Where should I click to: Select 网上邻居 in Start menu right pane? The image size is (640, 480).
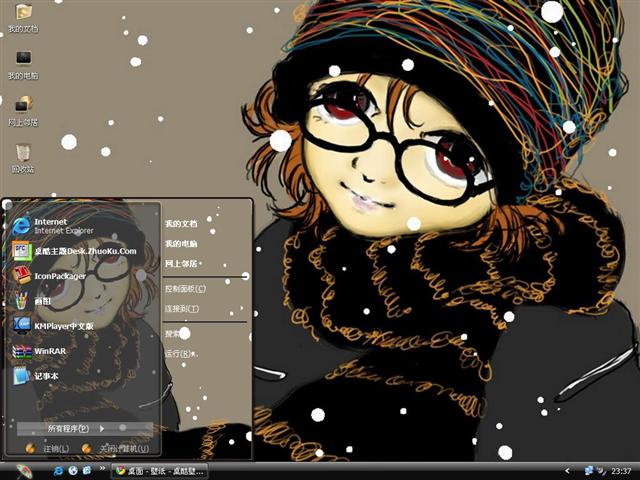181,264
